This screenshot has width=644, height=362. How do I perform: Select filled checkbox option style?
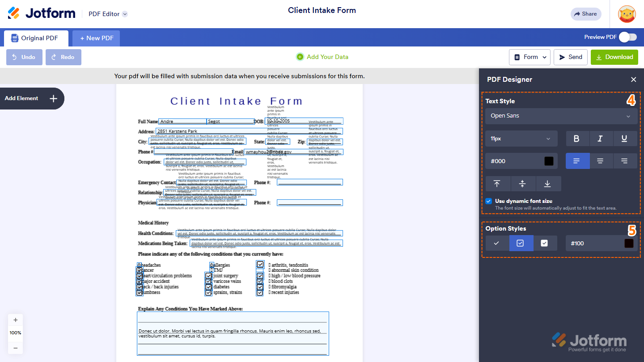coord(545,243)
